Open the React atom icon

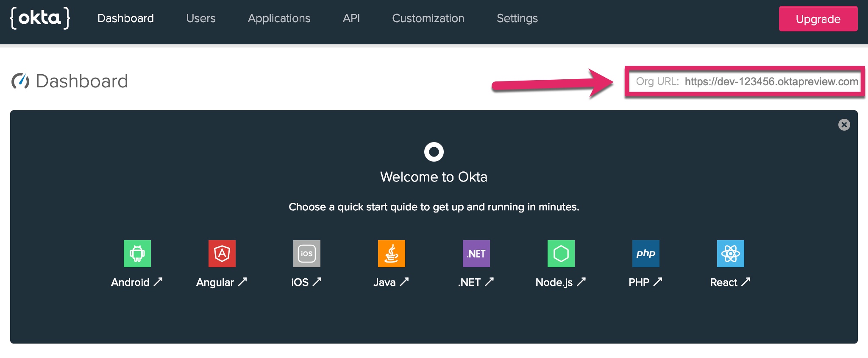pyautogui.click(x=730, y=254)
